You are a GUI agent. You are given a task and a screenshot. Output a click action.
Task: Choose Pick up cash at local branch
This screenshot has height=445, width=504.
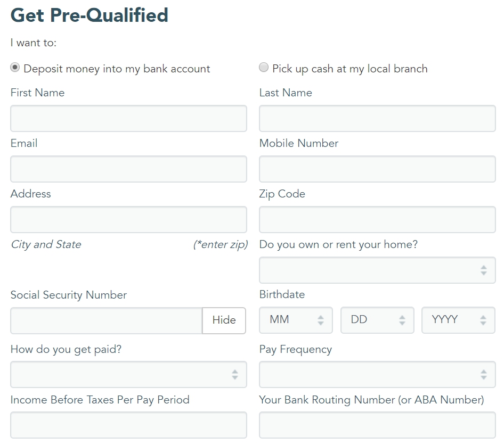pyautogui.click(x=264, y=68)
